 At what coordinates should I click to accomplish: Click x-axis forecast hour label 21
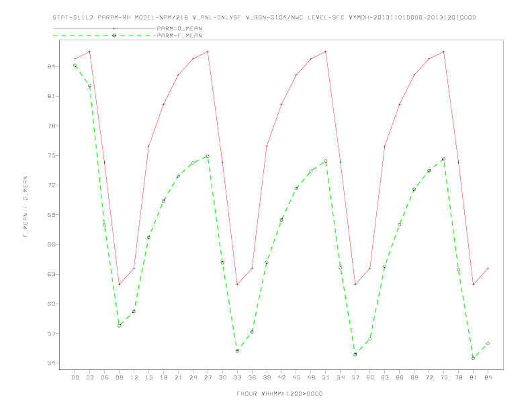[x=178, y=377]
